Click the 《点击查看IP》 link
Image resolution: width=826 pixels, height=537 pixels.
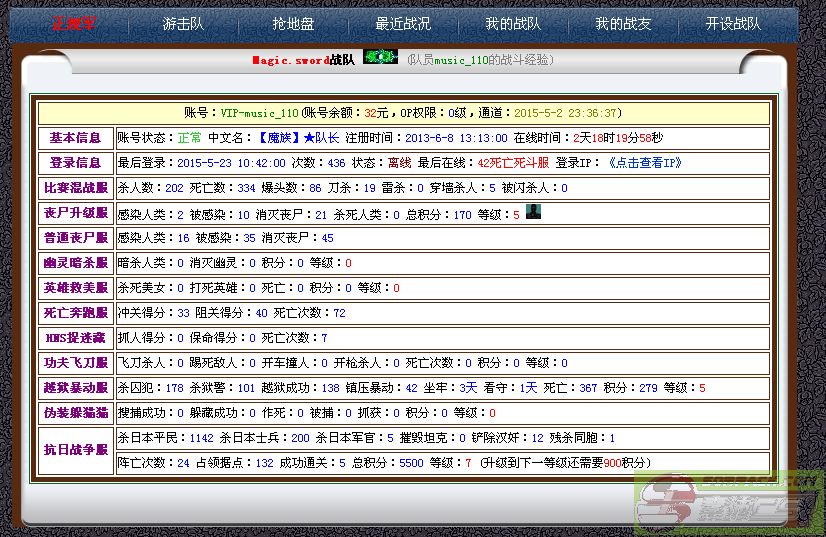(645, 163)
